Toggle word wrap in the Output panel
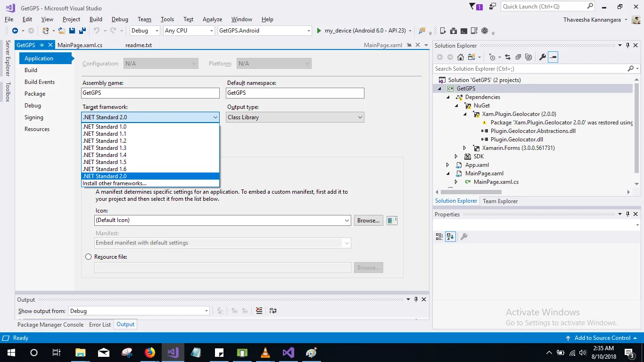This screenshot has width=644, height=362. [x=272, y=311]
